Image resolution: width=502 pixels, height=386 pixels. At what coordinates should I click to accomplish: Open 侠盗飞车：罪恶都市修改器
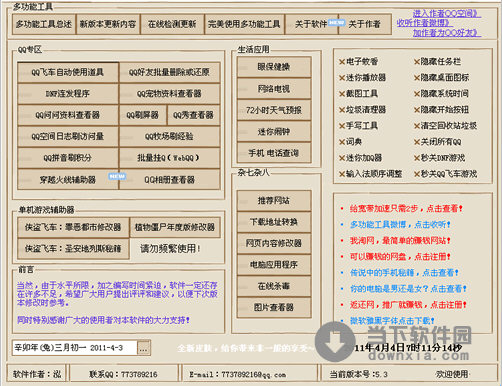coord(73,227)
